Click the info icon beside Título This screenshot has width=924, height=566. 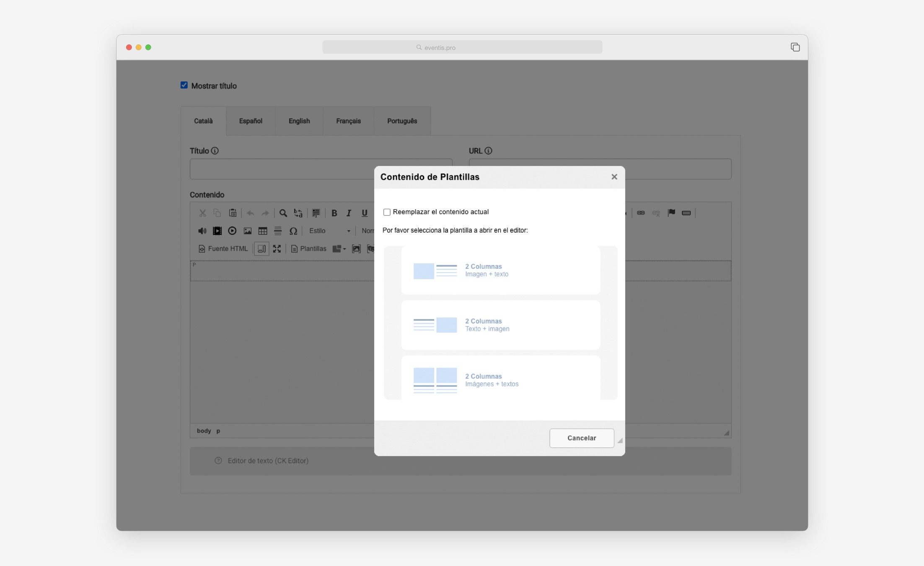click(x=215, y=151)
